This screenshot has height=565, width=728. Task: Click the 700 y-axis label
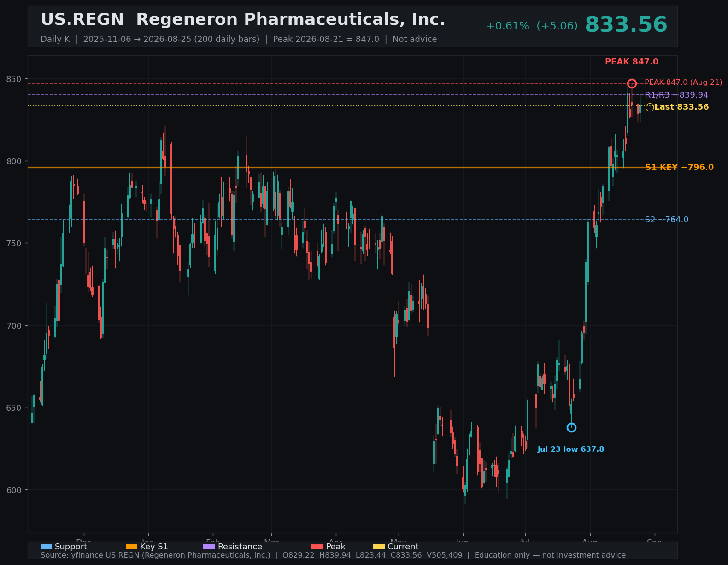14,326
